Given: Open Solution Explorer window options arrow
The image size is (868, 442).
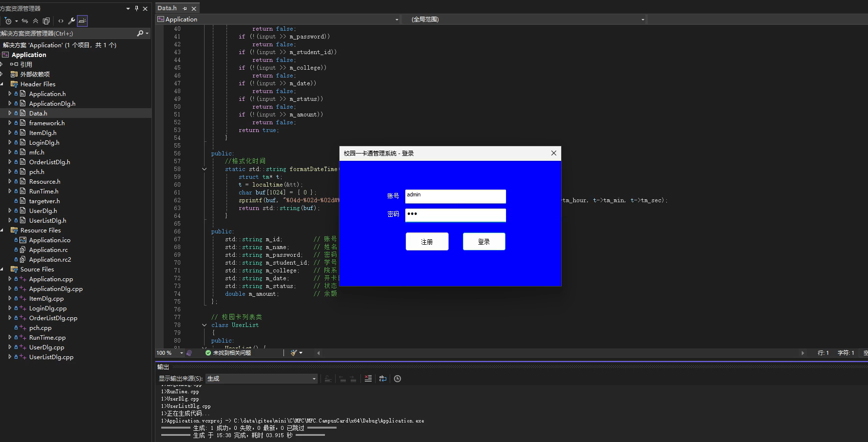Looking at the screenshot, I should pyautogui.click(x=128, y=8).
